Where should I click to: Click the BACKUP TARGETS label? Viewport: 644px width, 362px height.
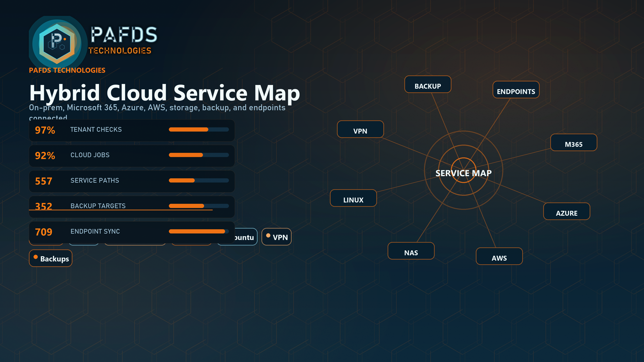[98, 206]
